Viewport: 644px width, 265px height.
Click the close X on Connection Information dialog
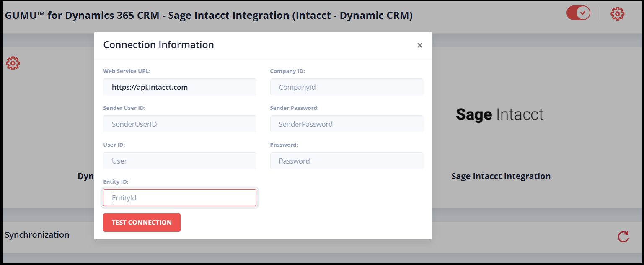pyautogui.click(x=419, y=45)
